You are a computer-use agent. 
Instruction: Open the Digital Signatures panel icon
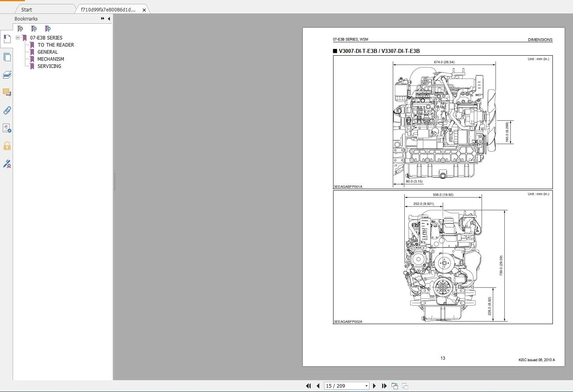click(7, 128)
